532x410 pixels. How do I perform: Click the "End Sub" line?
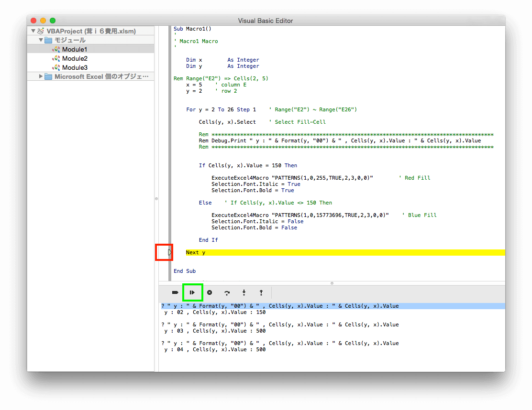coord(185,271)
